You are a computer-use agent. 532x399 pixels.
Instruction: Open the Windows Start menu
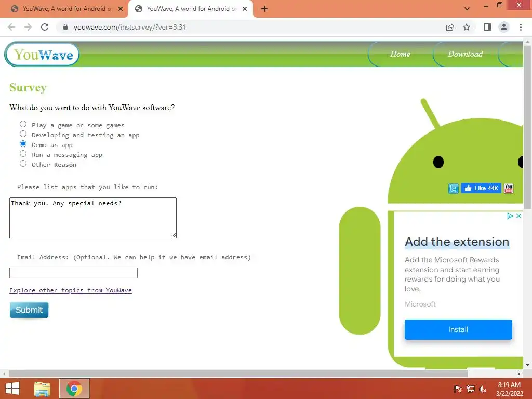12,389
